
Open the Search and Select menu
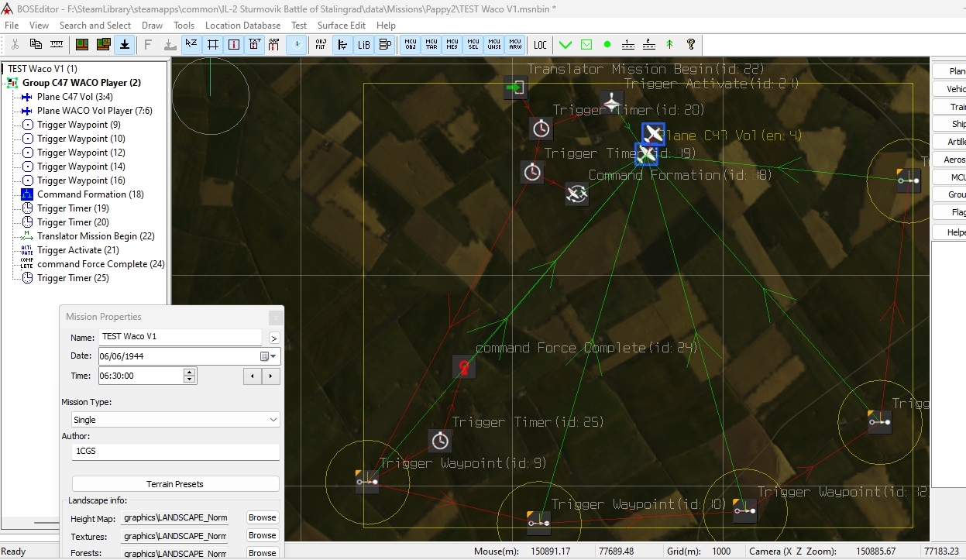coord(95,26)
